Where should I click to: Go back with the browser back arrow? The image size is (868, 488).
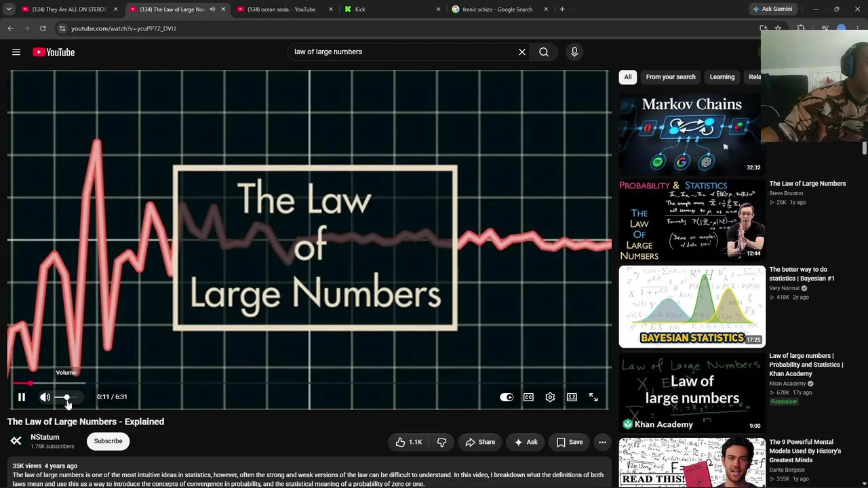tap(10, 28)
